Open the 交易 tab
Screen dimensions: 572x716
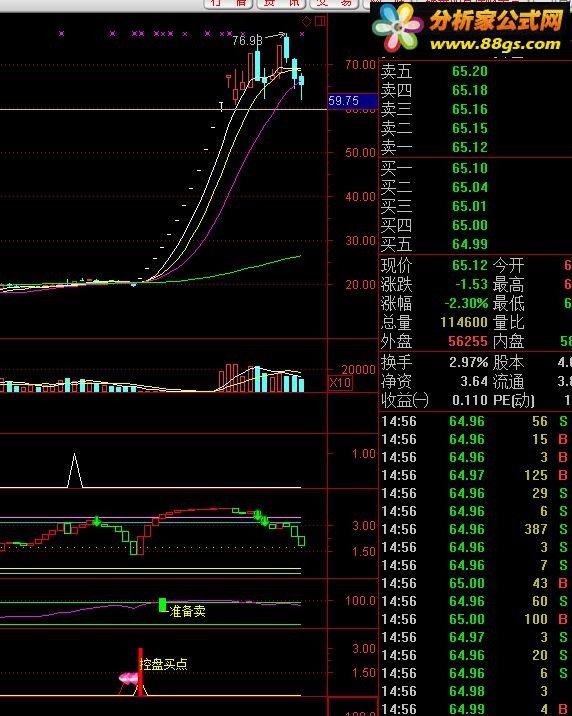[335, 4]
